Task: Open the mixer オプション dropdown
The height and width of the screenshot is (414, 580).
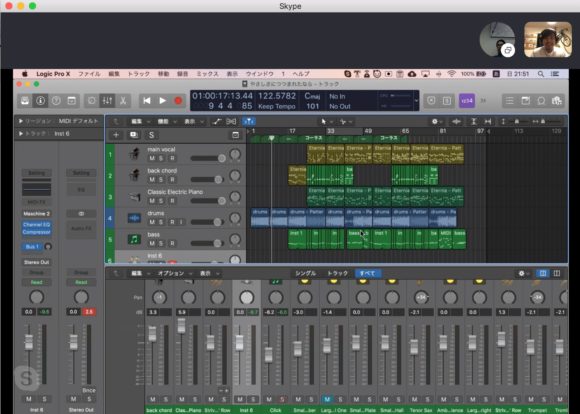Action: tap(175, 273)
